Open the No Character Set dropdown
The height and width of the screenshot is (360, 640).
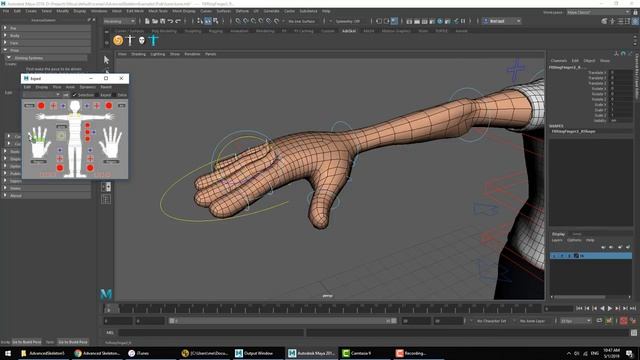tap(491, 321)
